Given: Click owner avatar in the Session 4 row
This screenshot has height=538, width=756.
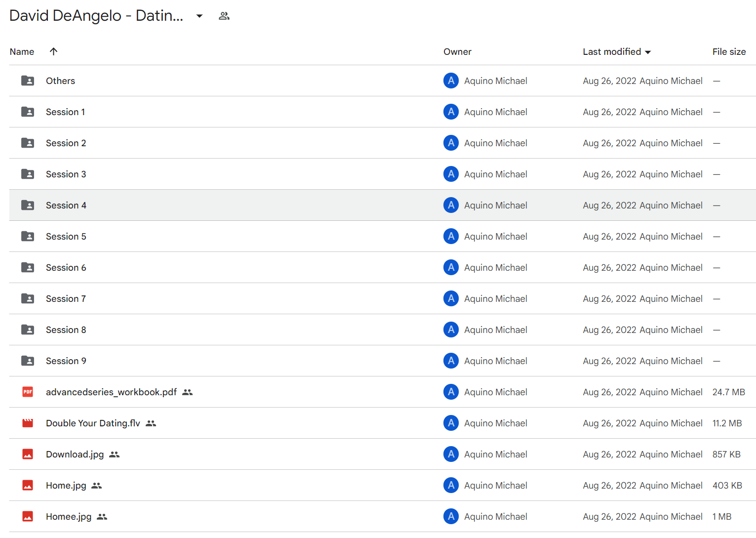Looking at the screenshot, I should (451, 205).
